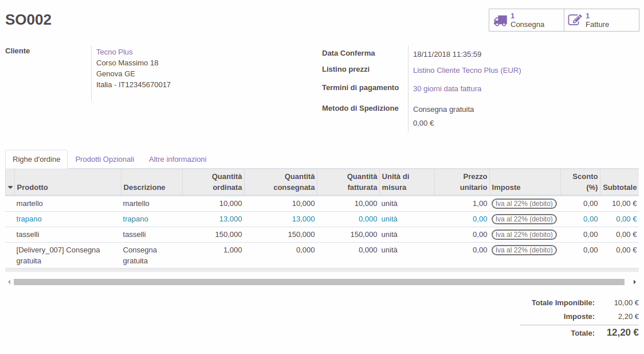
Task: Switch to Altre informazioni tab
Action: 178,159
